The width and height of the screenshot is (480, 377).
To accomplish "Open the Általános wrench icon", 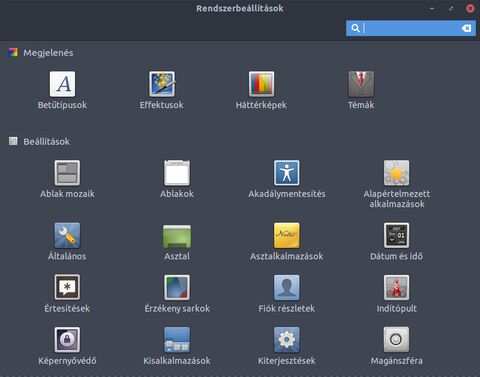I will (67, 235).
